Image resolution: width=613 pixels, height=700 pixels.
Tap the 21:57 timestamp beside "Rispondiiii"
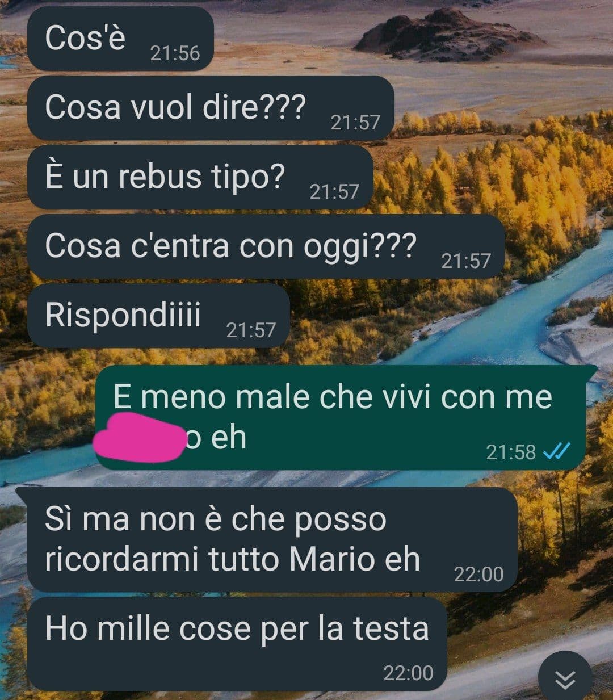251,330
